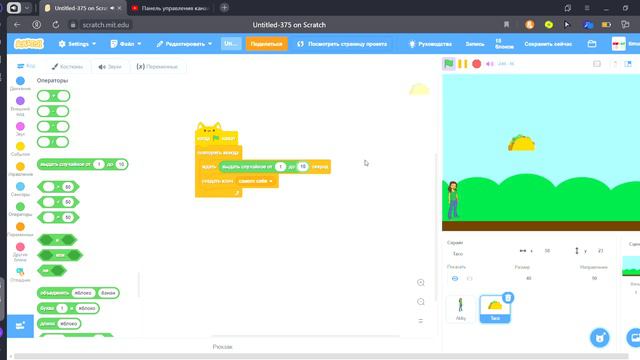This screenshot has height=360, width=640.
Task: Switch to the Звуки tab
Action: coord(109,67)
